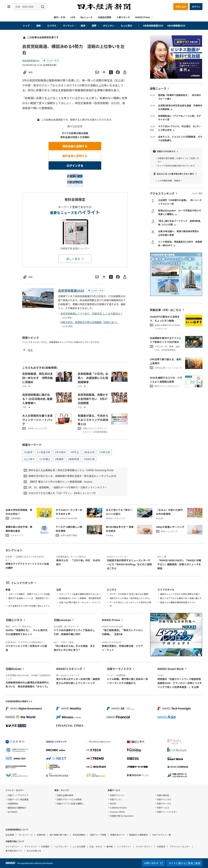Image resolution: width=208 pixels, height=868 pixels.
Task: Click サイトに関するご意見ご要望 footer button
Action: [184, 863]
